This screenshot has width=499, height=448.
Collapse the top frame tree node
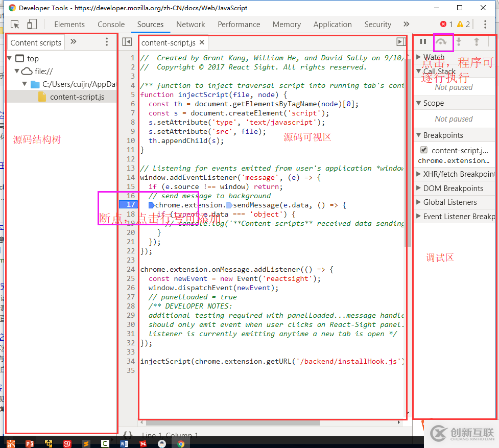[10, 58]
